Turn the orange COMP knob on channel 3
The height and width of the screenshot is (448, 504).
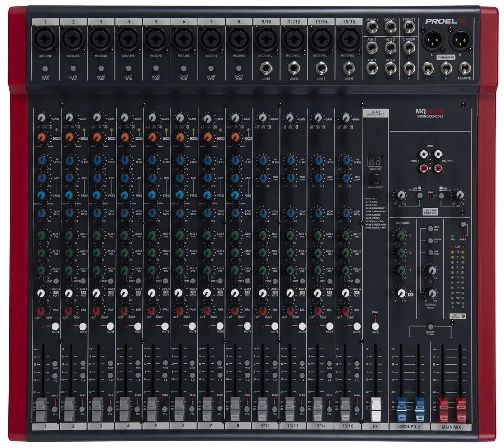(x=97, y=138)
